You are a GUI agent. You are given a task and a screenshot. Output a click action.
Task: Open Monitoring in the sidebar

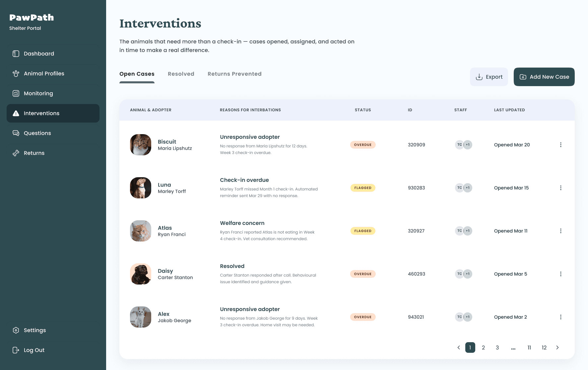[53, 93]
